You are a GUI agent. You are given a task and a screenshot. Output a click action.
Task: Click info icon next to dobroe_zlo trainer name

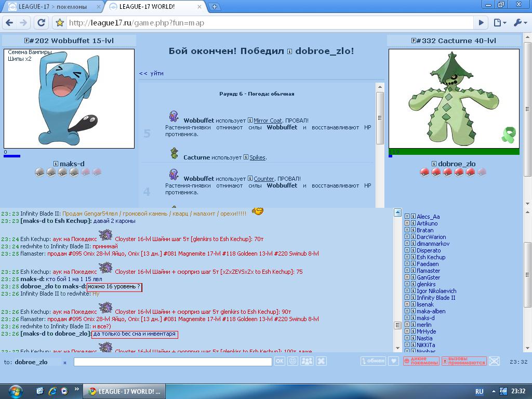pyautogui.click(x=434, y=164)
